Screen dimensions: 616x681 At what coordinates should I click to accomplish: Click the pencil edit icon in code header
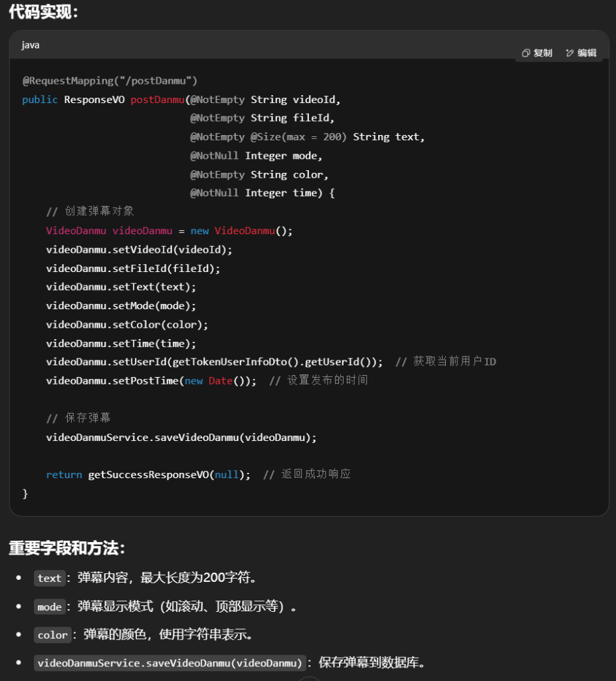pyautogui.click(x=569, y=53)
